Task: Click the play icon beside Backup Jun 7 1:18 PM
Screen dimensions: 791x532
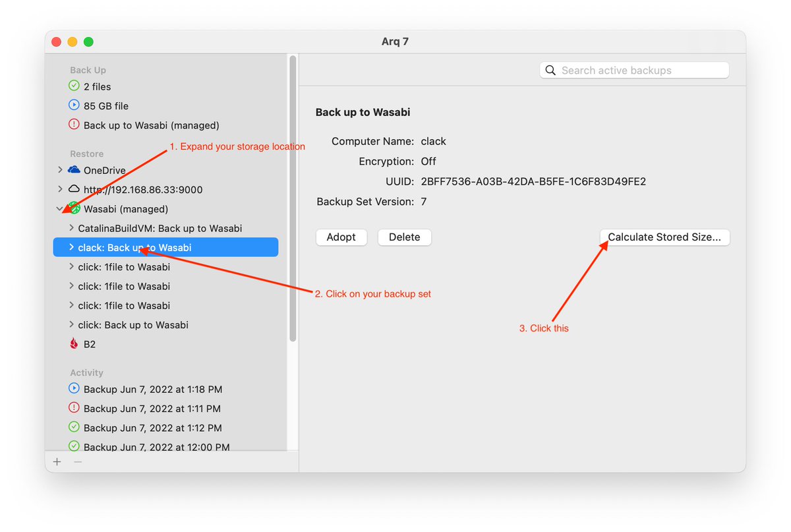Action: (x=74, y=389)
